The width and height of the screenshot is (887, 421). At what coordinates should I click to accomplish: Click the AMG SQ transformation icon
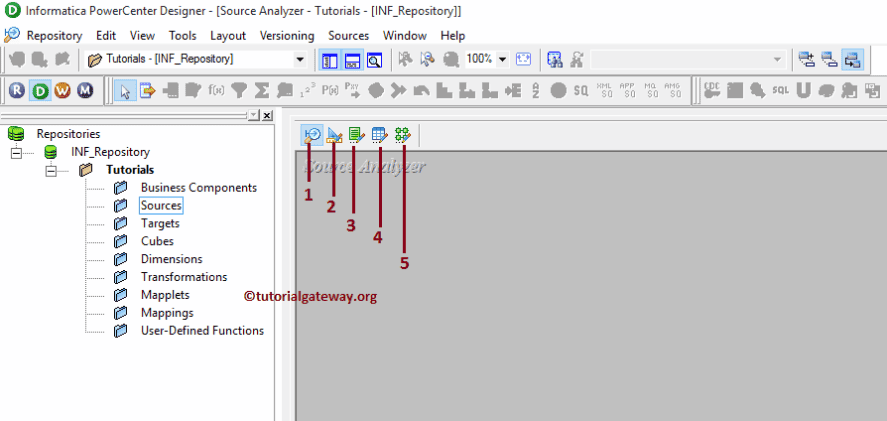click(672, 90)
